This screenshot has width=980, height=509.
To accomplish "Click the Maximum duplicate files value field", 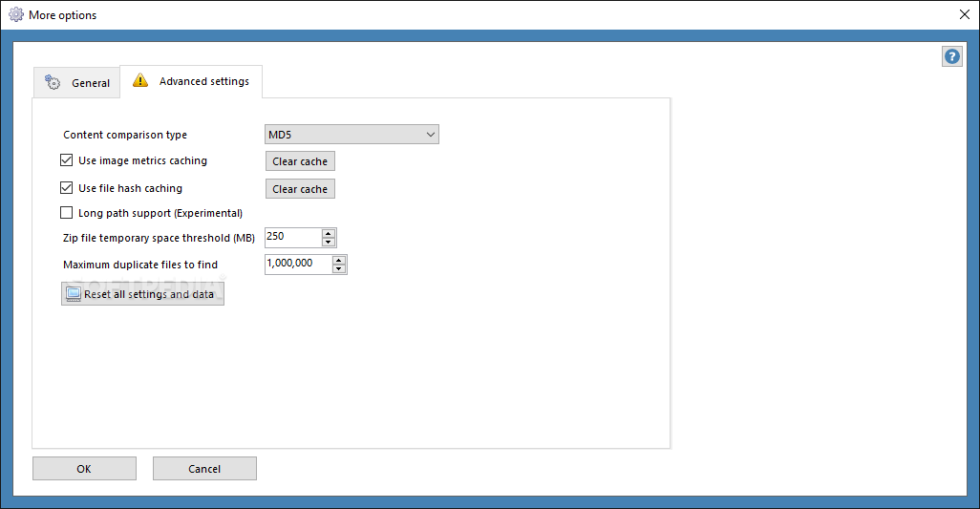I will pyautogui.click(x=298, y=265).
